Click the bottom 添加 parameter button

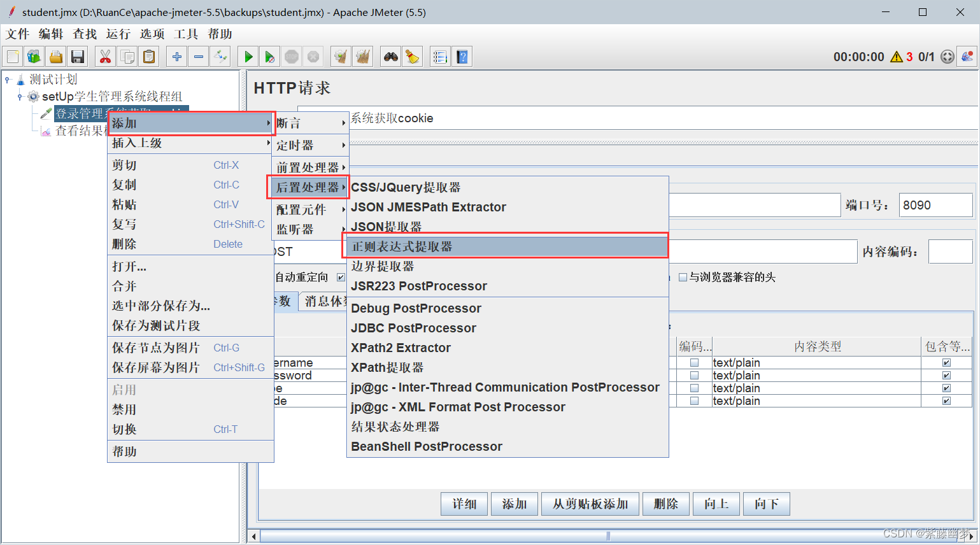pos(515,504)
